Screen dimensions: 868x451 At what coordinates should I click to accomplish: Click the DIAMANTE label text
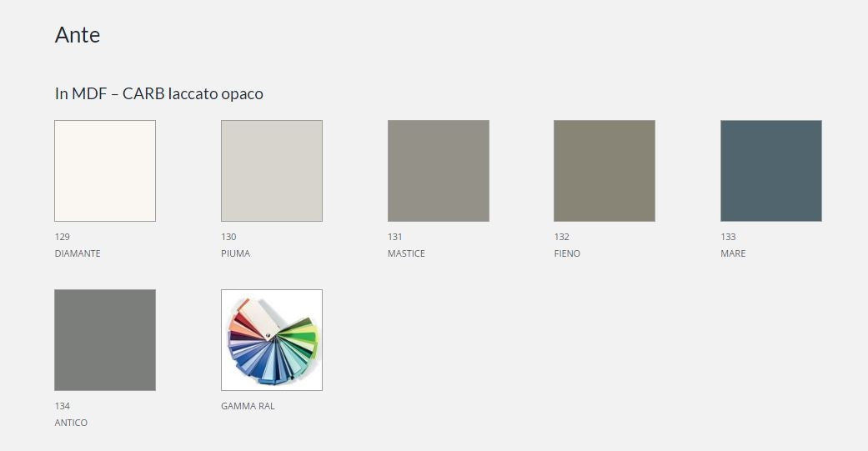[x=78, y=253]
